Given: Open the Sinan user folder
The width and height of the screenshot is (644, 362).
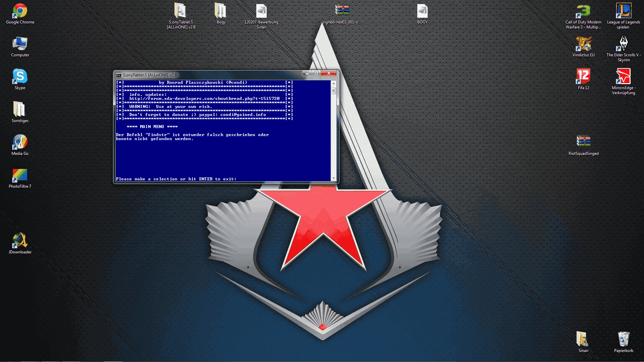Looking at the screenshot, I should tap(583, 343).
